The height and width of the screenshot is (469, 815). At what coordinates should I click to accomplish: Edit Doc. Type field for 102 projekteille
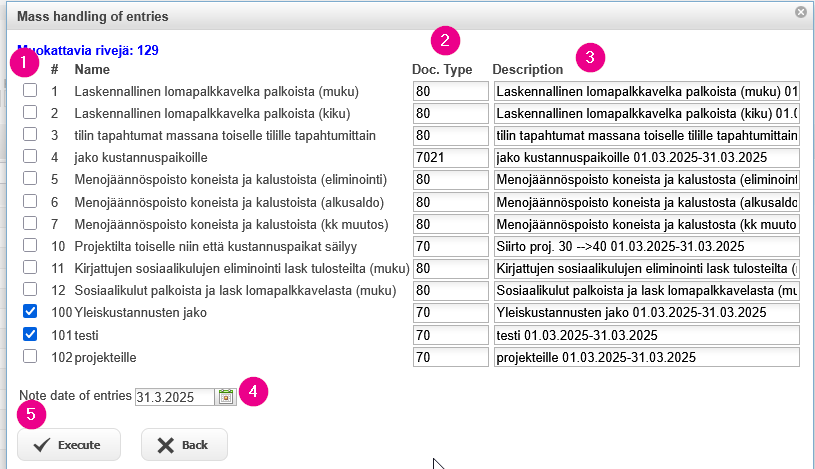(x=451, y=357)
